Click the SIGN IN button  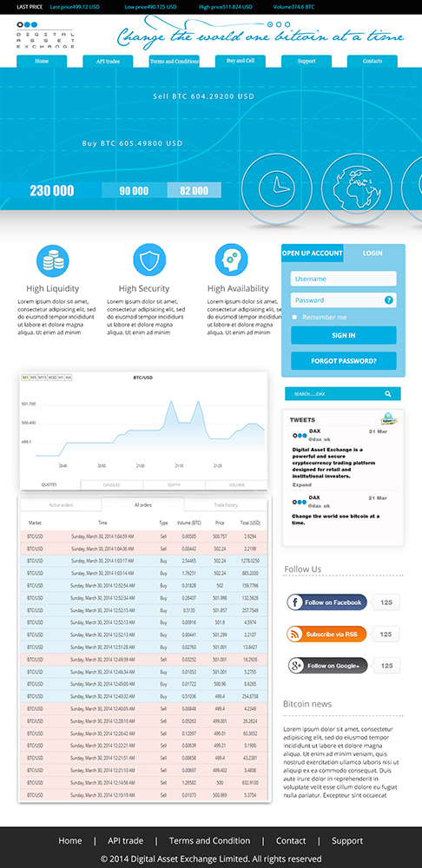coord(344,335)
